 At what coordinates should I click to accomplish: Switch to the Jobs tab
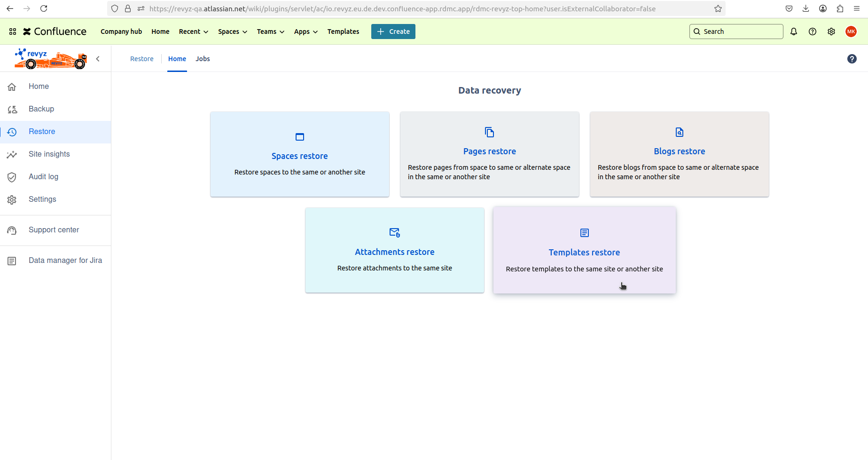click(x=203, y=59)
